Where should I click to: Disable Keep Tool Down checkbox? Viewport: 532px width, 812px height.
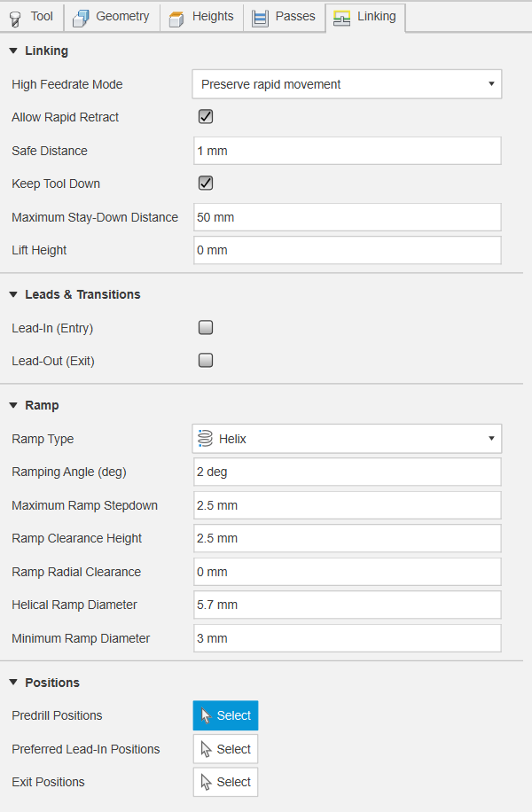pos(206,183)
